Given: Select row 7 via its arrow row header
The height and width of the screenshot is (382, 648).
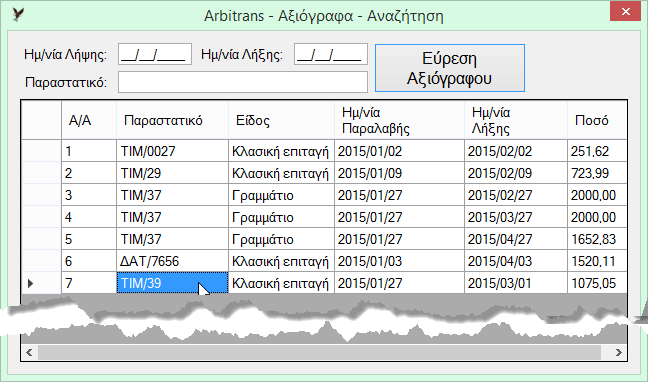Looking at the screenshot, I should coord(41,283).
